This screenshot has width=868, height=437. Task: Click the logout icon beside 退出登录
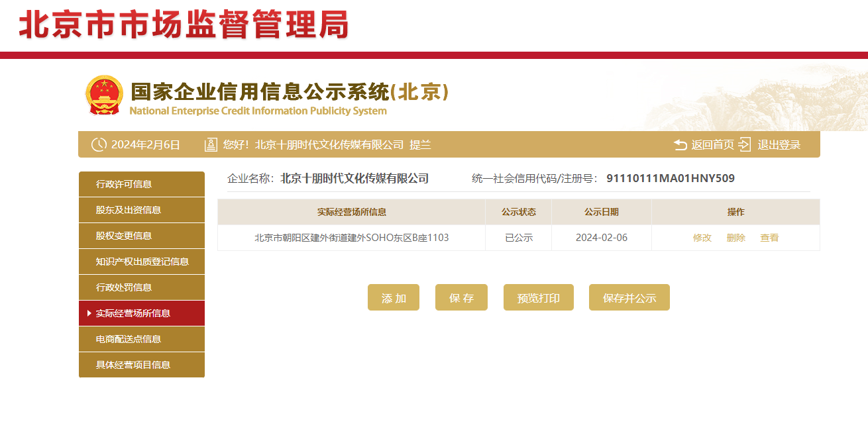pyautogui.click(x=745, y=144)
